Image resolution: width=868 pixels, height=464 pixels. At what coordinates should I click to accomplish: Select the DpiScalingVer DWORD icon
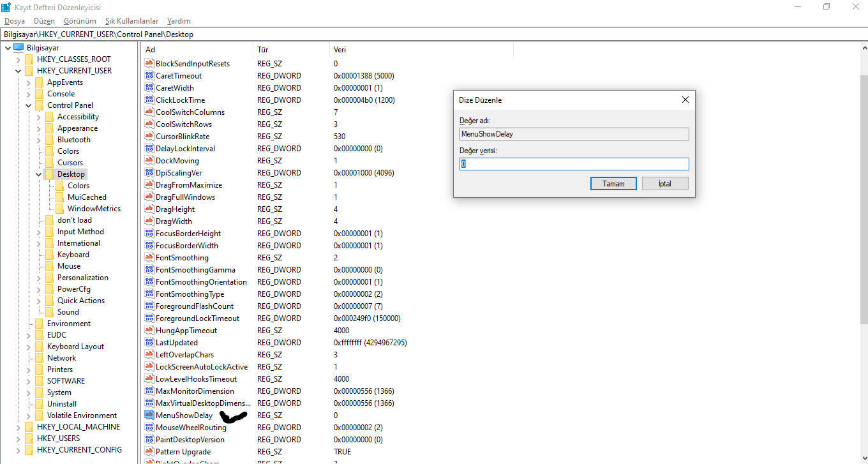click(x=149, y=173)
